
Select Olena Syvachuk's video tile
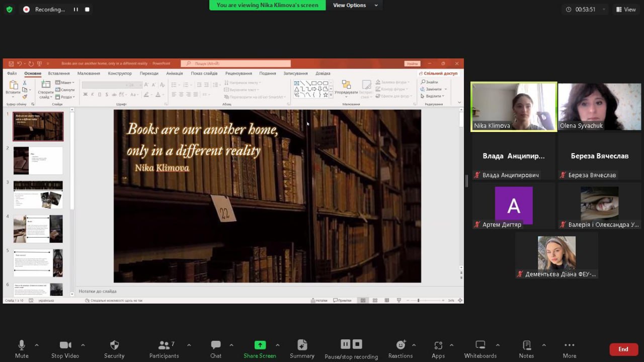pos(599,107)
